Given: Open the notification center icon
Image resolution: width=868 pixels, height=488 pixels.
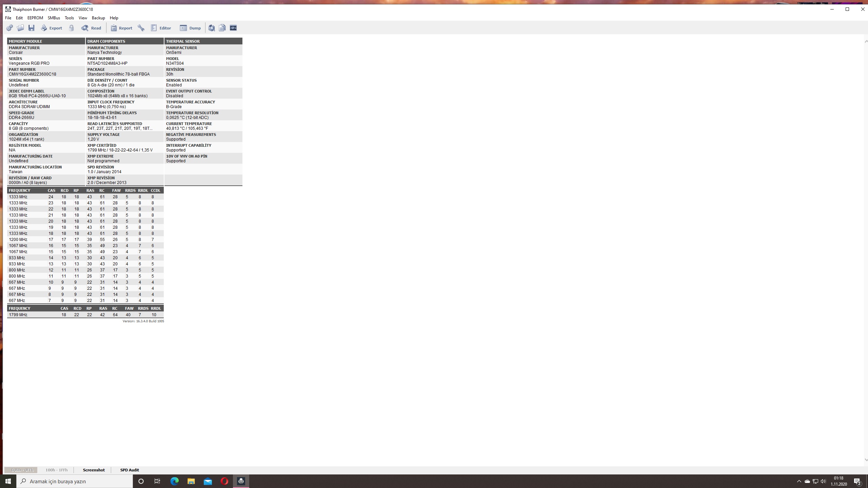Looking at the screenshot, I should tap(857, 481).
